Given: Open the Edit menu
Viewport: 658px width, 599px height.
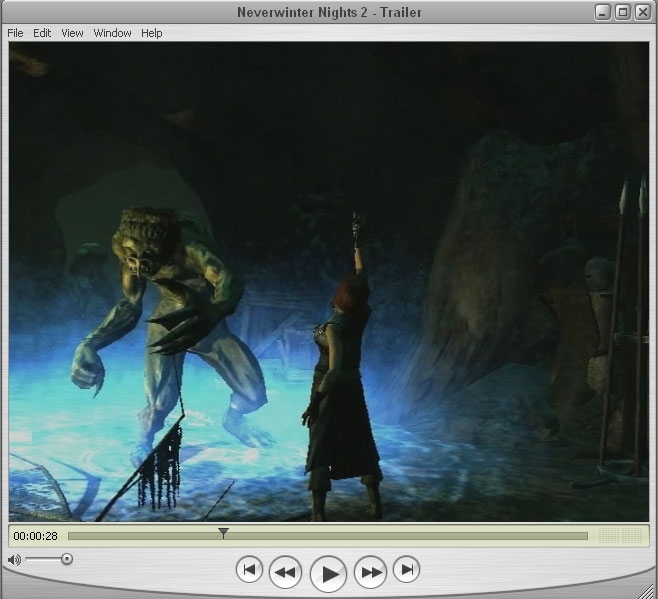Looking at the screenshot, I should (42, 33).
